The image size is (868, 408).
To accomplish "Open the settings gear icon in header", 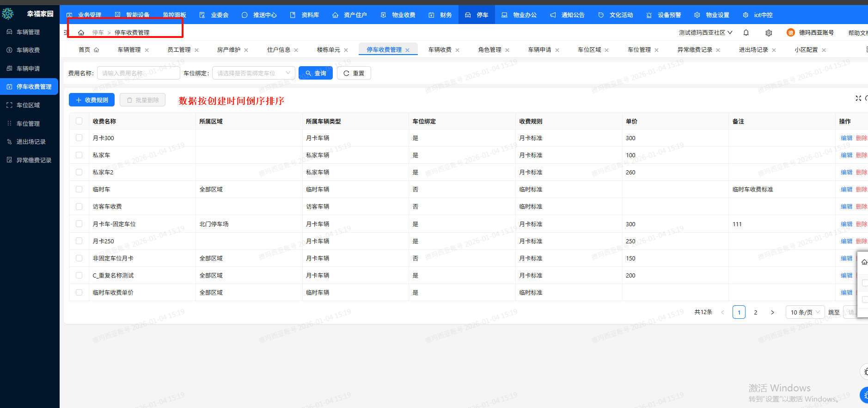I will click(x=769, y=33).
